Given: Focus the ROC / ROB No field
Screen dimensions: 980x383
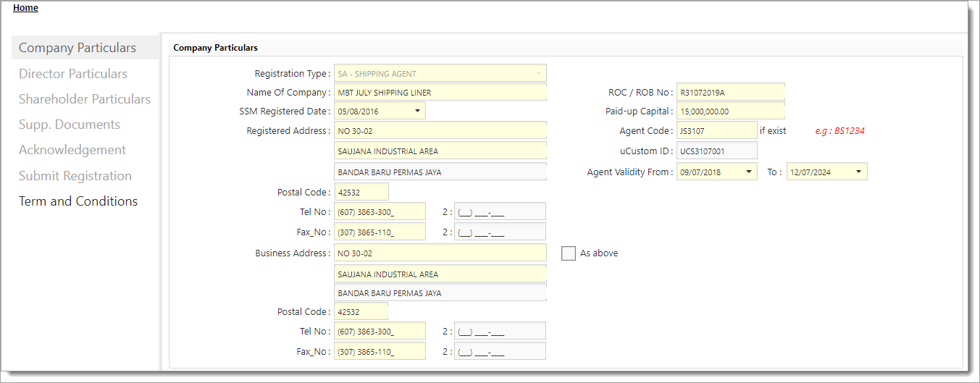Looking at the screenshot, I should tap(730, 93).
